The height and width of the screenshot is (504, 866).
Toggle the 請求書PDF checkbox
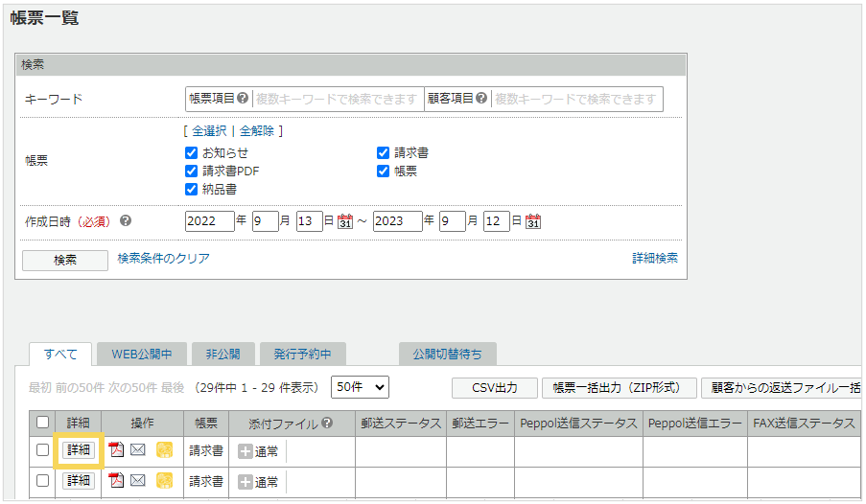(x=191, y=171)
